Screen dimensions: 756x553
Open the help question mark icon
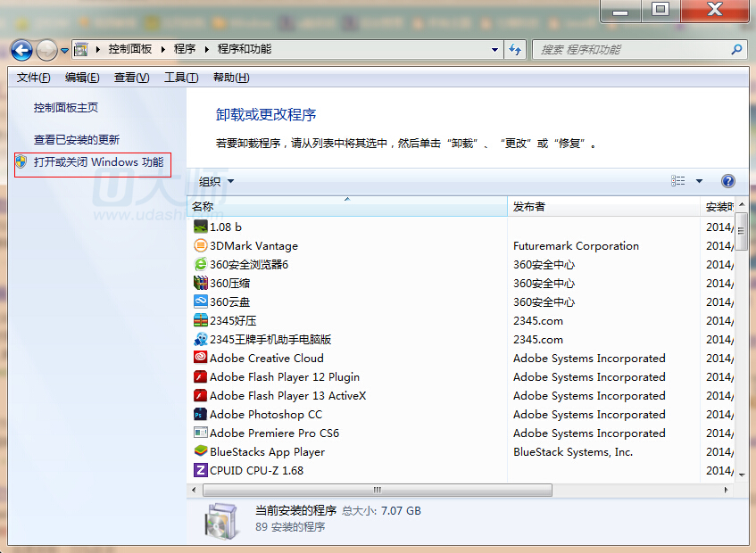pyautogui.click(x=727, y=181)
